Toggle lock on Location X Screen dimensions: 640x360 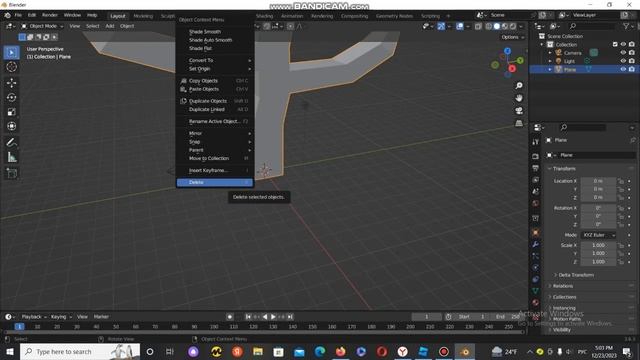tap(621, 181)
